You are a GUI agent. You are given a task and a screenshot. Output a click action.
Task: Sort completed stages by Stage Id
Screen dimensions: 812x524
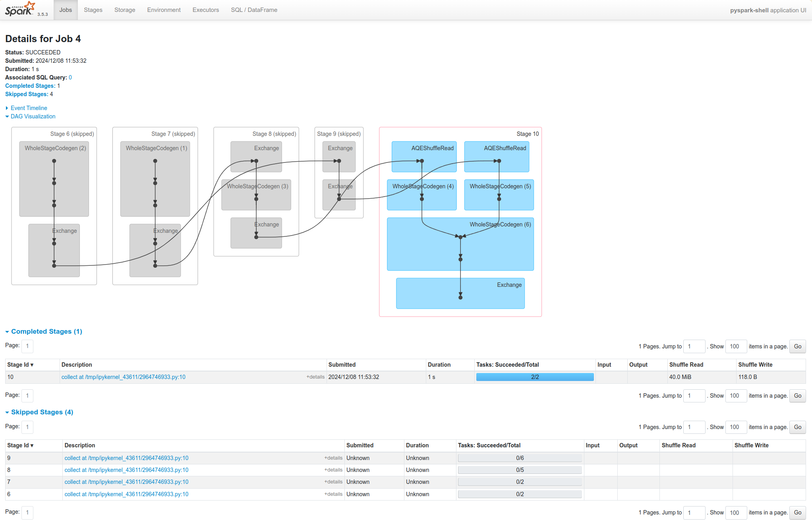pyautogui.click(x=20, y=365)
